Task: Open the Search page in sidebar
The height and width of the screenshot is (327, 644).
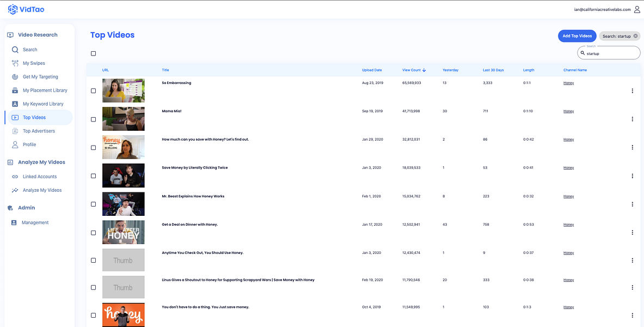Action: tap(30, 50)
